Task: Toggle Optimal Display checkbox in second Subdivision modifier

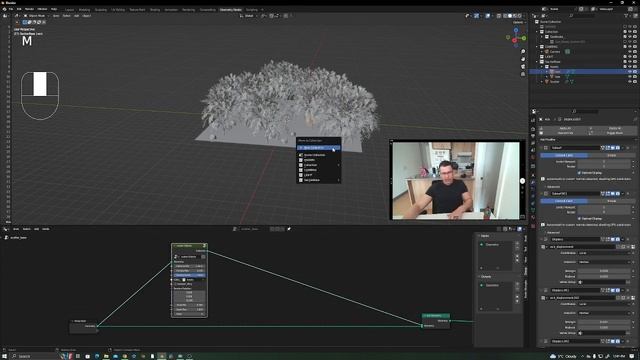Action: tap(580, 218)
